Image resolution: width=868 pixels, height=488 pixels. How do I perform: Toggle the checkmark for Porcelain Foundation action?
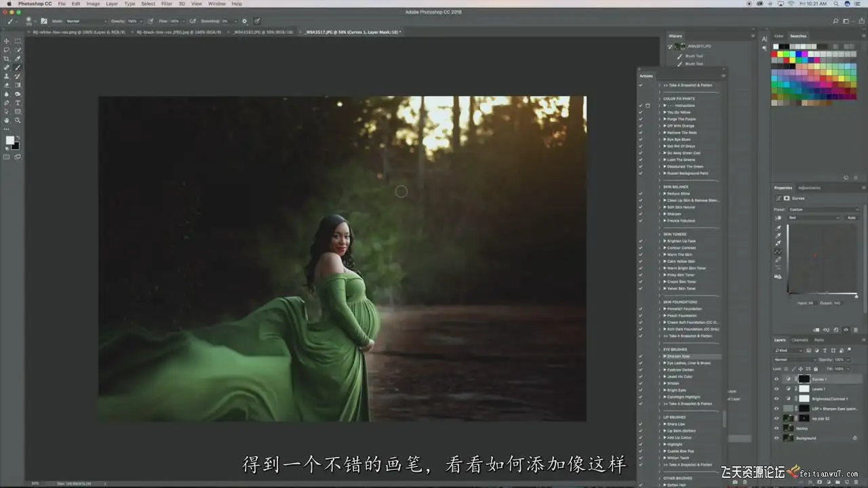click(x=641, y=309)
